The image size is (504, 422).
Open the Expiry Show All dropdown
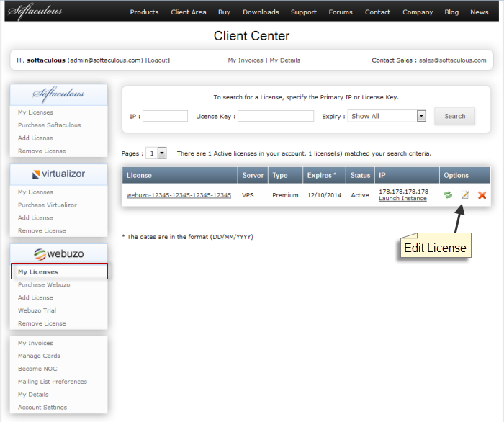(387, 116)
